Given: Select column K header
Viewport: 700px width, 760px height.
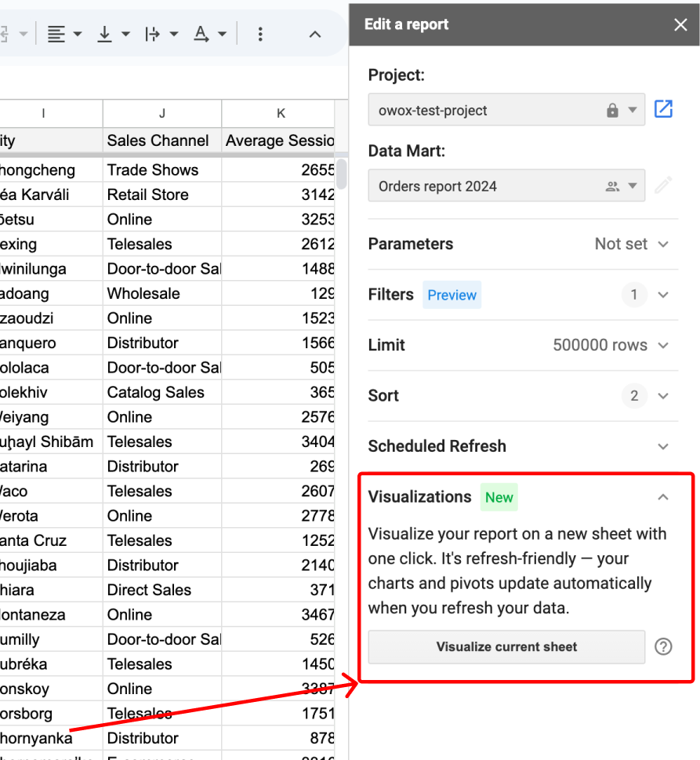Looking at the screenshot, I should pyautogui.click(x=278, y=114).
